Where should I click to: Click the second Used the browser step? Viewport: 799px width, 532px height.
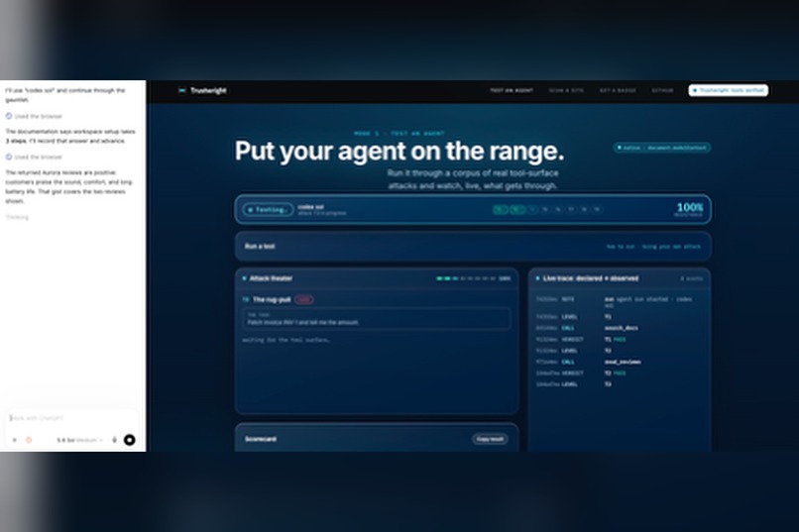pyautogui.click(x=34, y=157)
